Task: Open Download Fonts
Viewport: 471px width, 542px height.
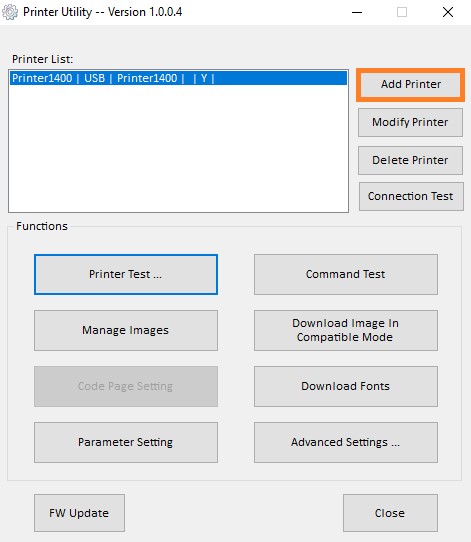Action: point(346,386)
